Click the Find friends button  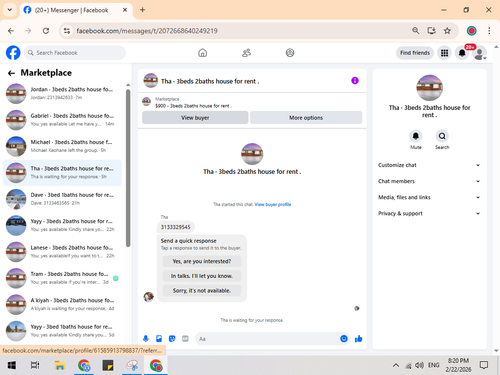point(415,53)
